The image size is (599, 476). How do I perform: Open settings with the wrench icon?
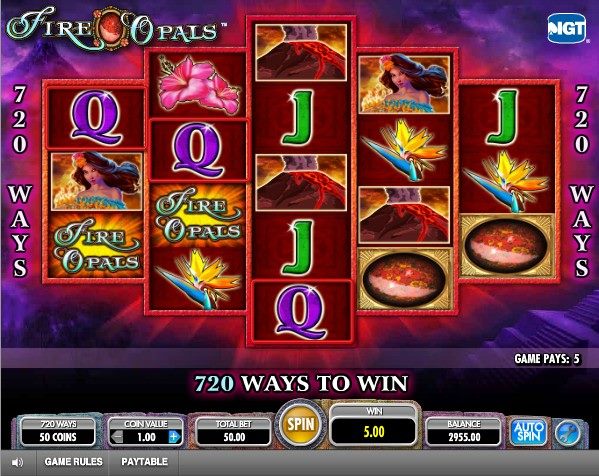[x=568, y=433]
